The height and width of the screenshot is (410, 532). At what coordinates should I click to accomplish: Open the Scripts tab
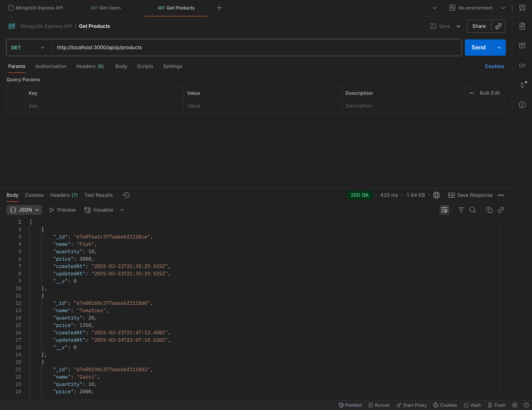(x=145, y=66)
